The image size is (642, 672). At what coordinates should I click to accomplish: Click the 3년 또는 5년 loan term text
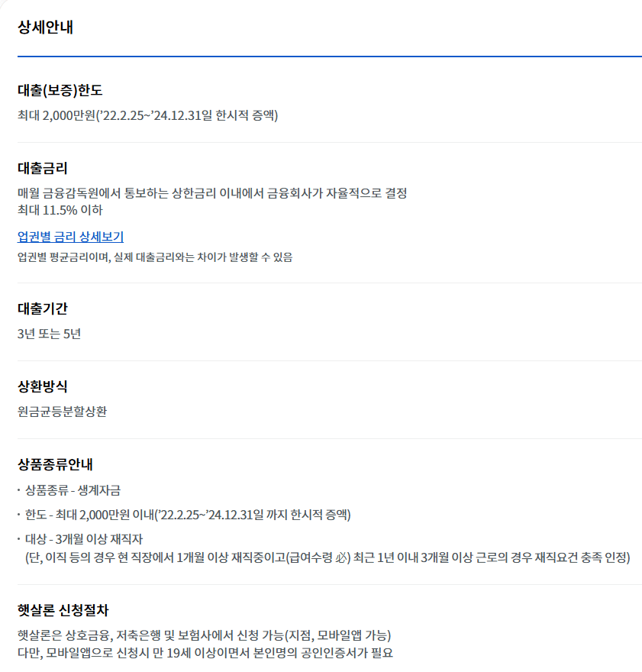(46, 333)
